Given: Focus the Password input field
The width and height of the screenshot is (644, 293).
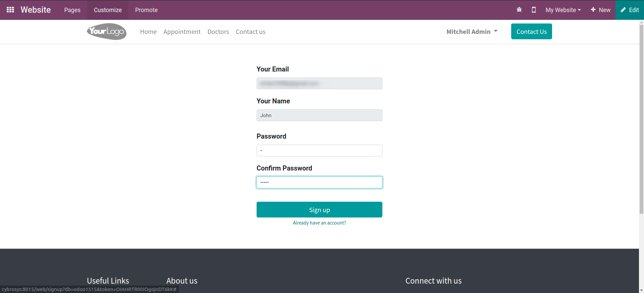Looking at the screenshot, I should pos(319,150).
